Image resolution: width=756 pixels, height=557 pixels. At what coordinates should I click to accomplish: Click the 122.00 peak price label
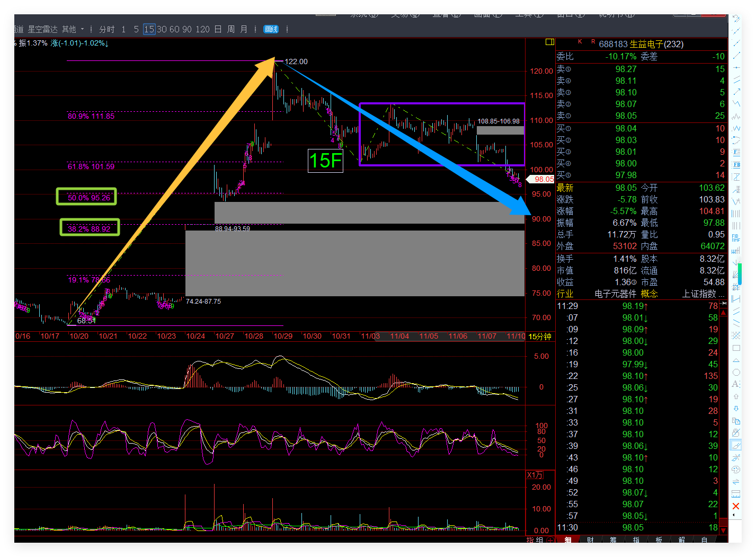[296, 61]
